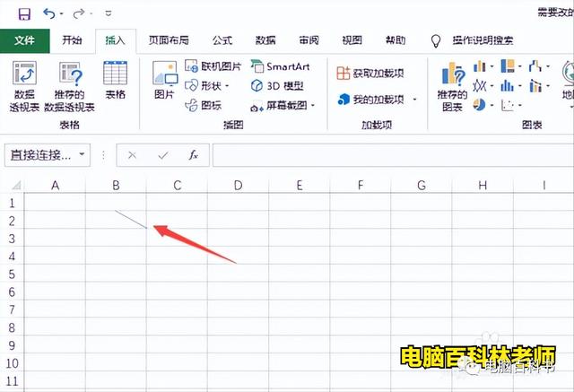Insert a SmartArt graphic

[x=280, y=66]
